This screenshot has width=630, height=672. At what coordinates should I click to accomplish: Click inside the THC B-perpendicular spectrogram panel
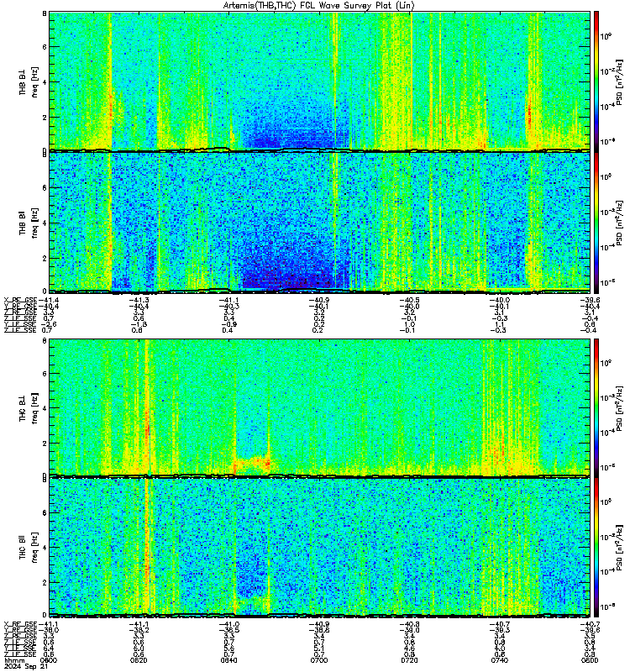(319, 407)
